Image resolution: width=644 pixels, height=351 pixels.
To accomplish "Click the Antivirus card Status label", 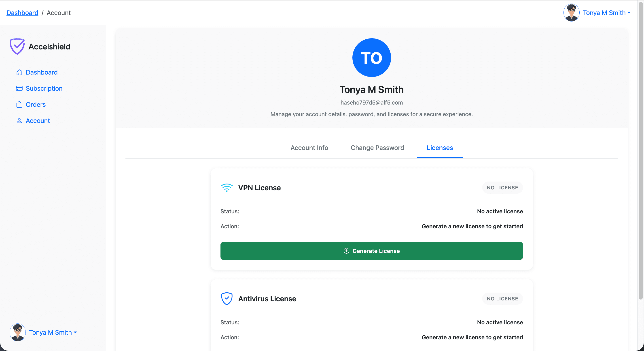I will pos(230,322).
